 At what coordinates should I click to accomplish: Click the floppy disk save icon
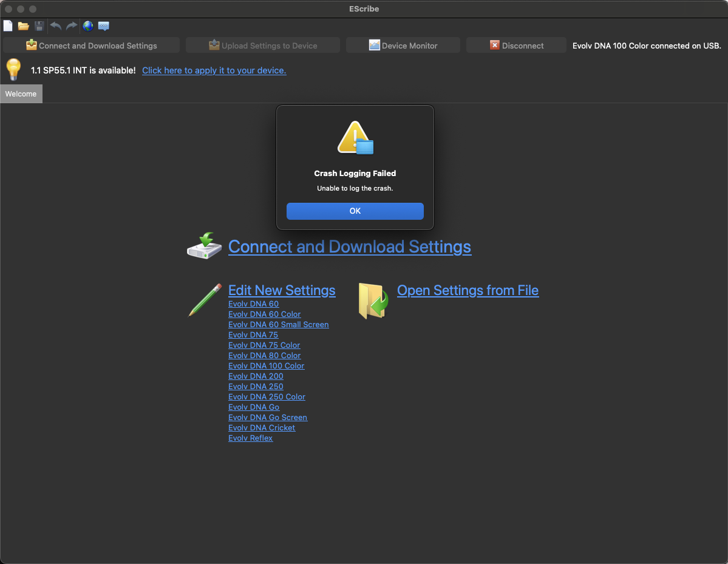(39, 26)
